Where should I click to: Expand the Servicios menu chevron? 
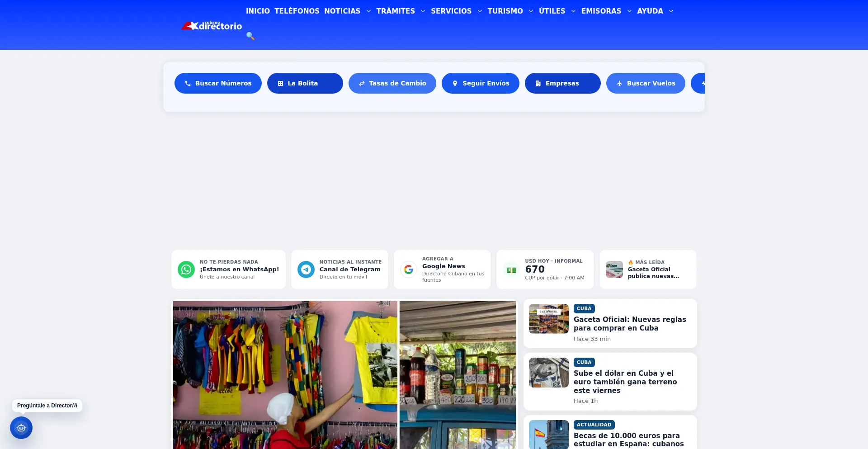pos(480,11)
